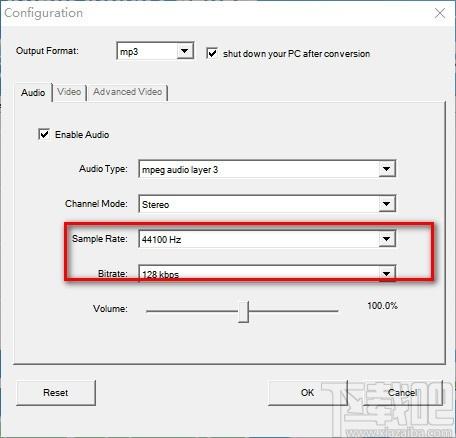
Task: Close the Configuration dialog
Action: point(440,13)
